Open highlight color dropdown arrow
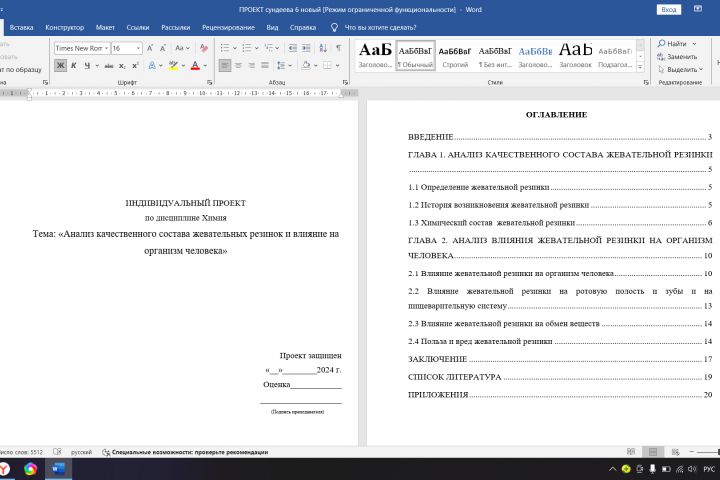This screenshot has height=480, width=720. coord(183,66)
